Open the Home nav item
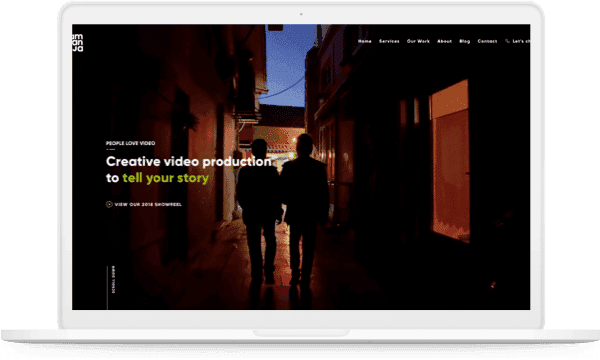600x360 pixels. click(364, 41)
